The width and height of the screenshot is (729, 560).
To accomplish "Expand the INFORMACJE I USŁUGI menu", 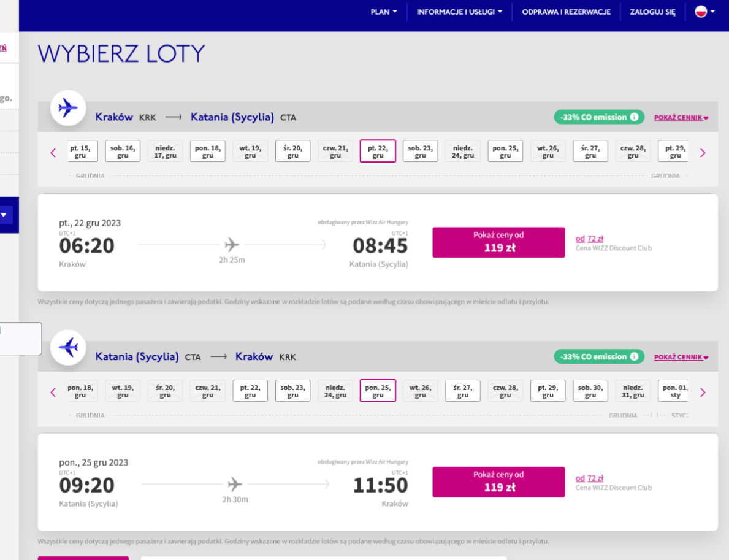I will pyautogui.click(x=459, y=12).
